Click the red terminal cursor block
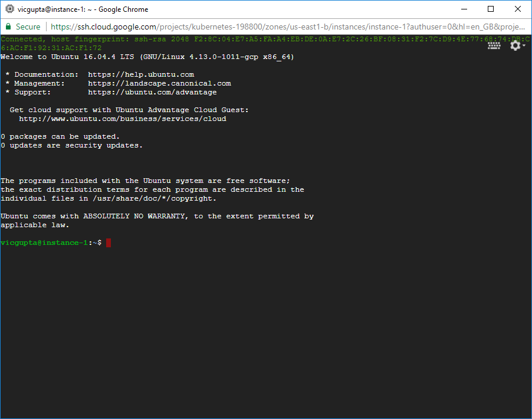 (108, 243)
